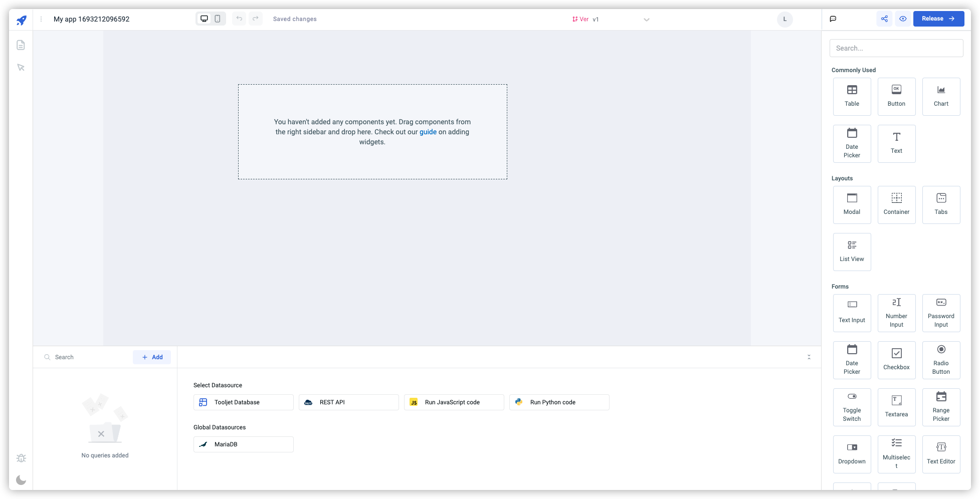
Task: Open app options three-dot menu
Action: [x=41, y=19]
